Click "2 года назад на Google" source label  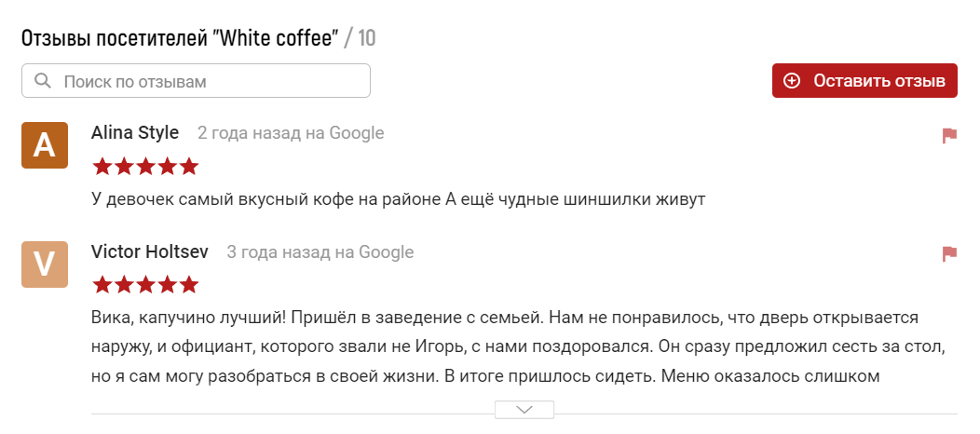pos(291,133)
